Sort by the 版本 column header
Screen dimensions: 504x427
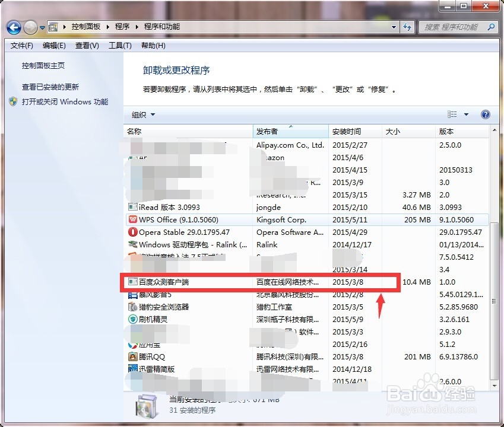click(x=462, y=131)
